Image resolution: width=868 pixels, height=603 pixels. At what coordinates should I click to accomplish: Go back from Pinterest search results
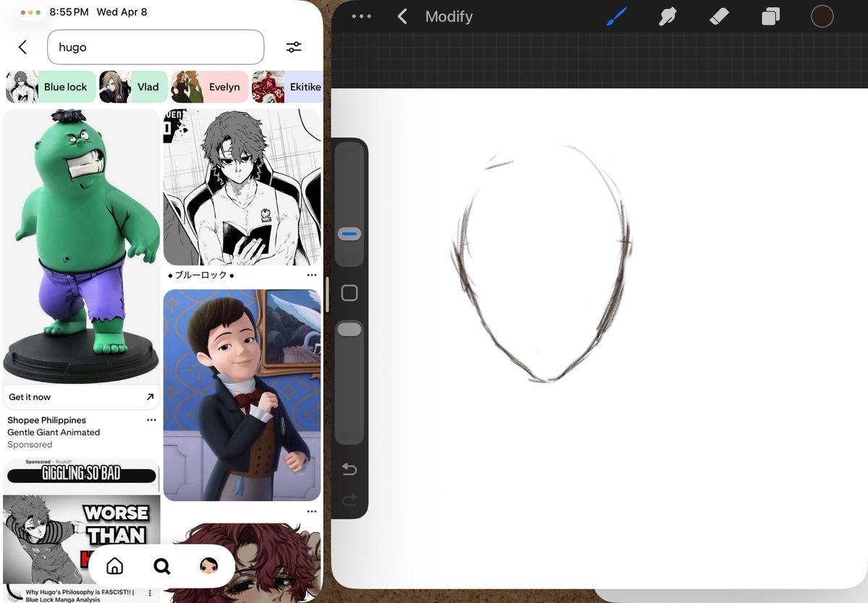(22, 47)
